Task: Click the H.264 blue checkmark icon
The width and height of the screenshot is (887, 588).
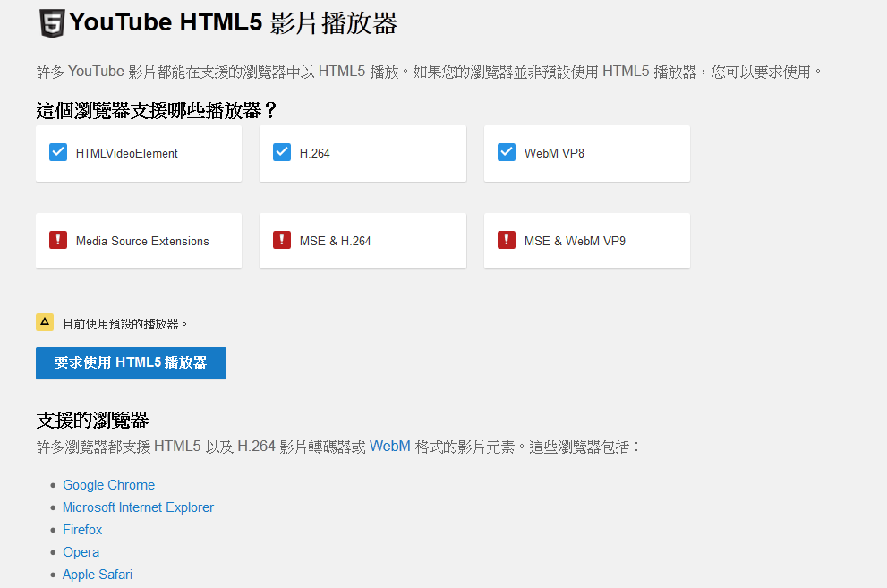Action: 282,153
